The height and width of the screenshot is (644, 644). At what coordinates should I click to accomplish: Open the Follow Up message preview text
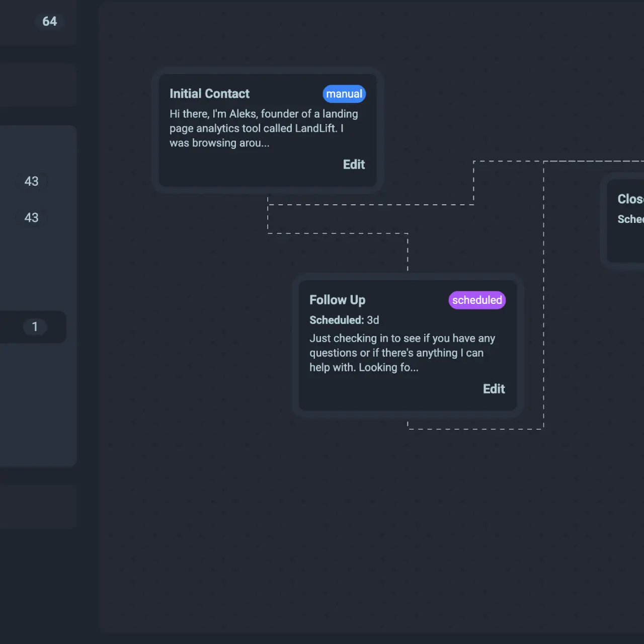tap(402, 353)
